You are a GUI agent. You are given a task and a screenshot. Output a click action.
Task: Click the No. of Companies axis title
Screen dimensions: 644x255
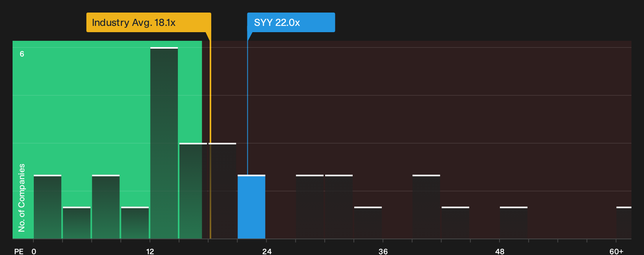[22, 198]
